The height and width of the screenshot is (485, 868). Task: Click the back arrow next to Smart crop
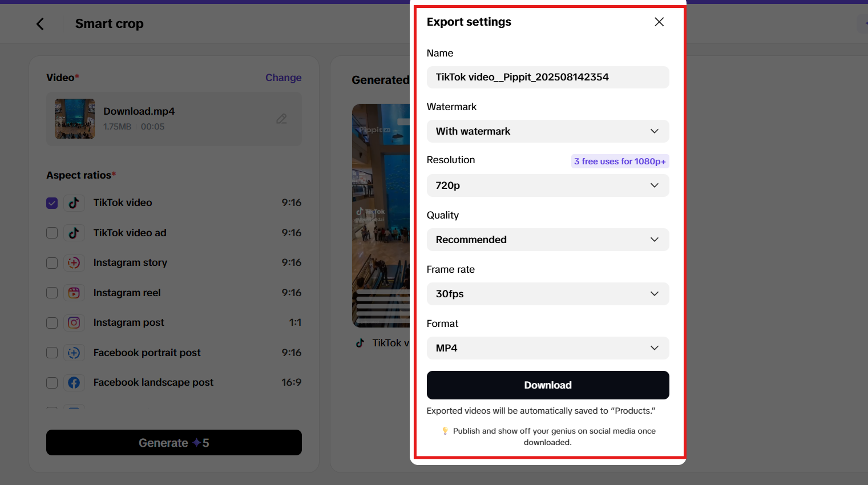[39, 24]
